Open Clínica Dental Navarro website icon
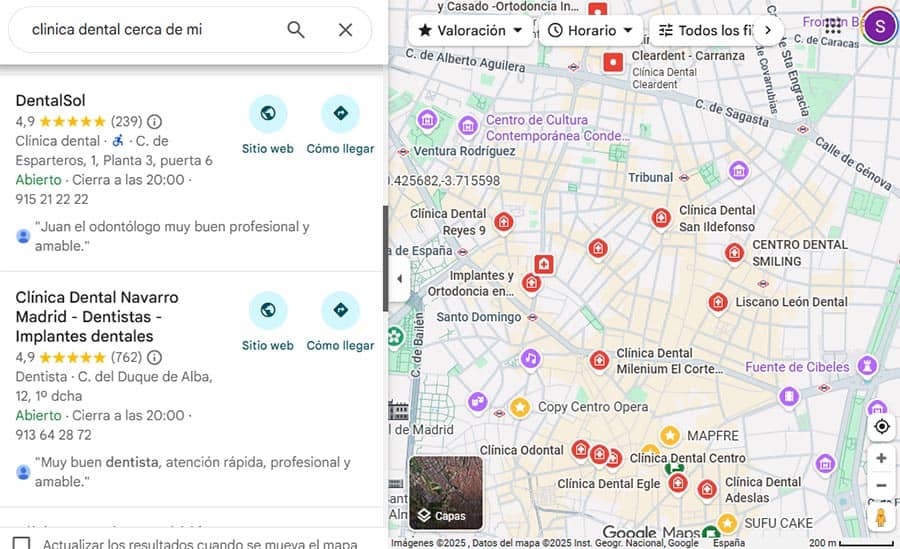Screen dimensions: 900x549 [x=267, y=310]
